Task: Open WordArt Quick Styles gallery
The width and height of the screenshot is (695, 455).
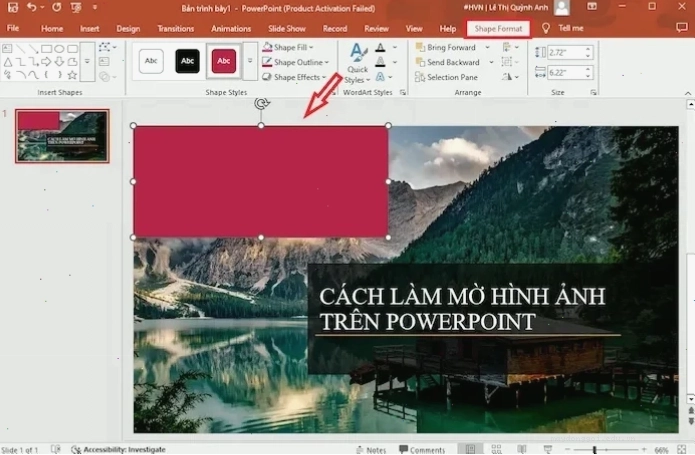Action: 357,63
